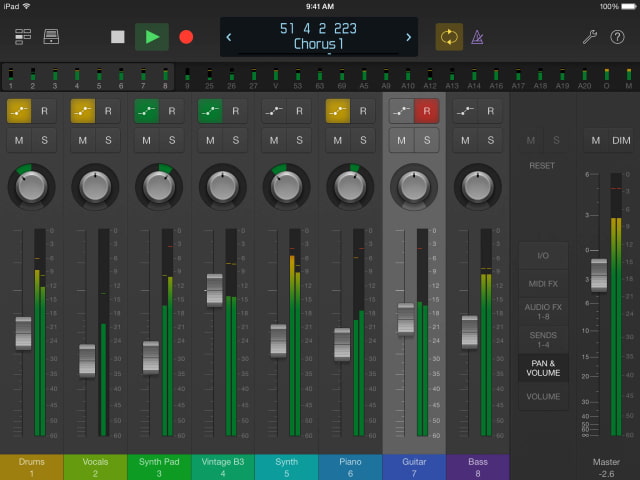
Task: Go to previous marker with left arrow
Action: 229,37
